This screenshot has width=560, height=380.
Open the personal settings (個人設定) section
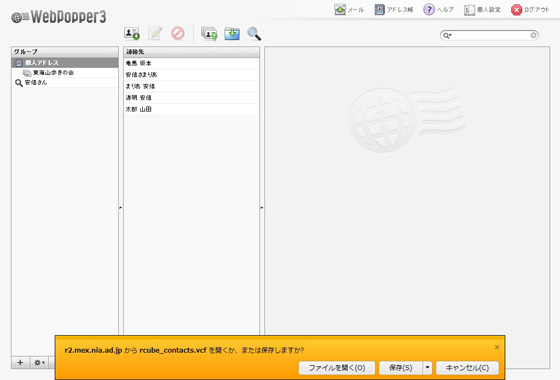click(482, 10)
